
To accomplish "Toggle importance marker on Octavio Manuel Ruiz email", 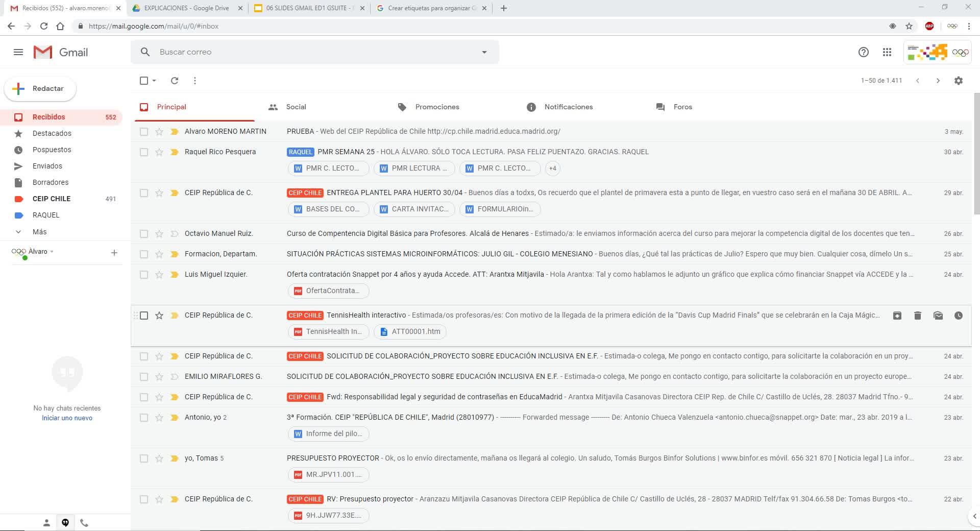I will (174, 234).
